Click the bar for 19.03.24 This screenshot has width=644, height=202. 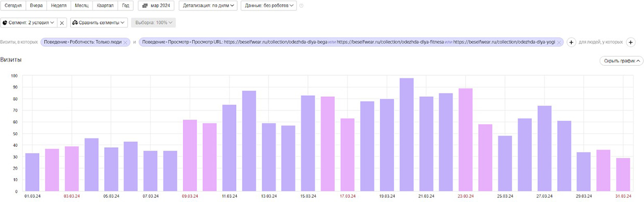tap(387, 145)
